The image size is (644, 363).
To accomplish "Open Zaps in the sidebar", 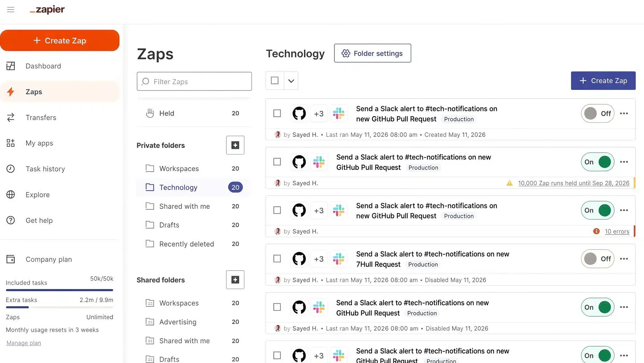I will tap(60, 92).
